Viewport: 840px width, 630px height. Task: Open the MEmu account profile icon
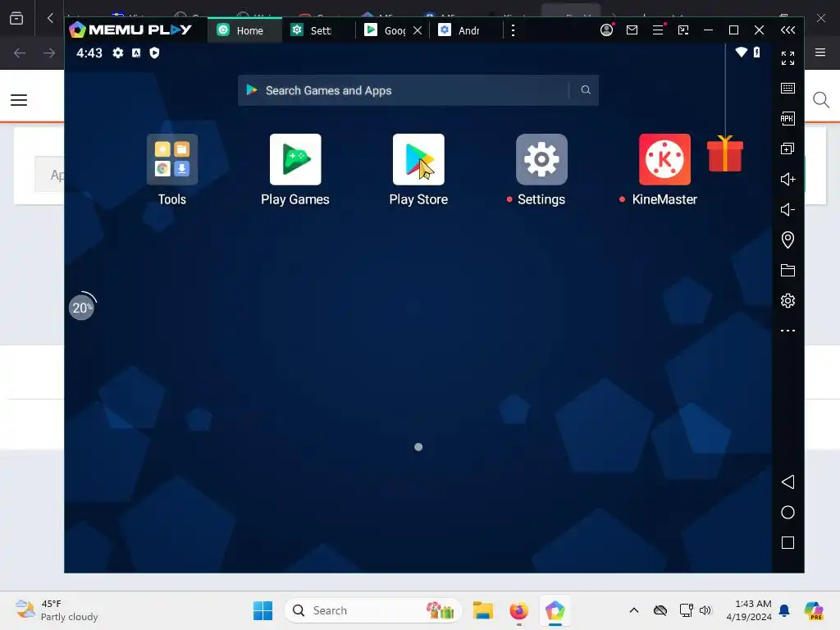pos(606,30)
